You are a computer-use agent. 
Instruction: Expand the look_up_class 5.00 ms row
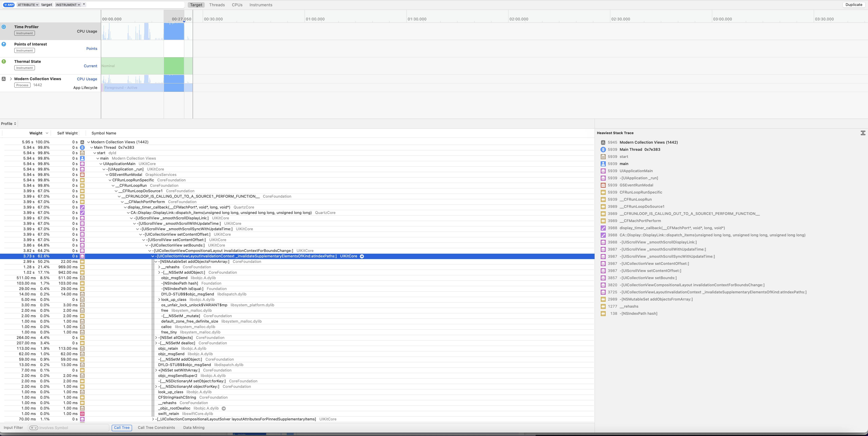[159, 300]
